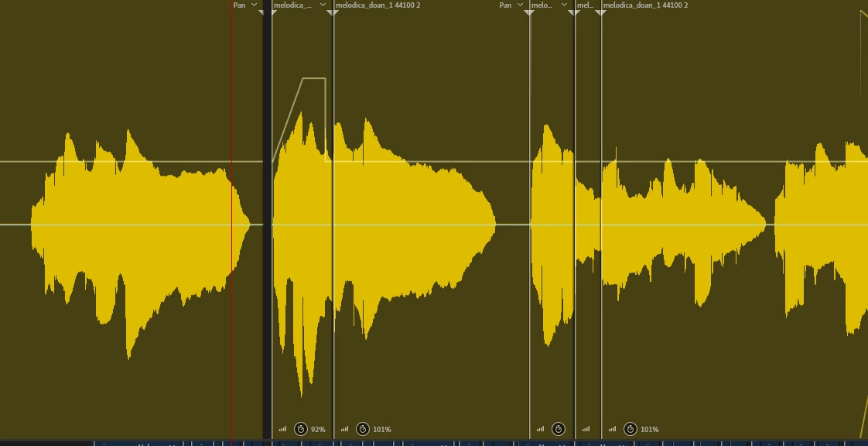Click the volume bars icon of the narrow mel... clip

click(x=586, y=429)
